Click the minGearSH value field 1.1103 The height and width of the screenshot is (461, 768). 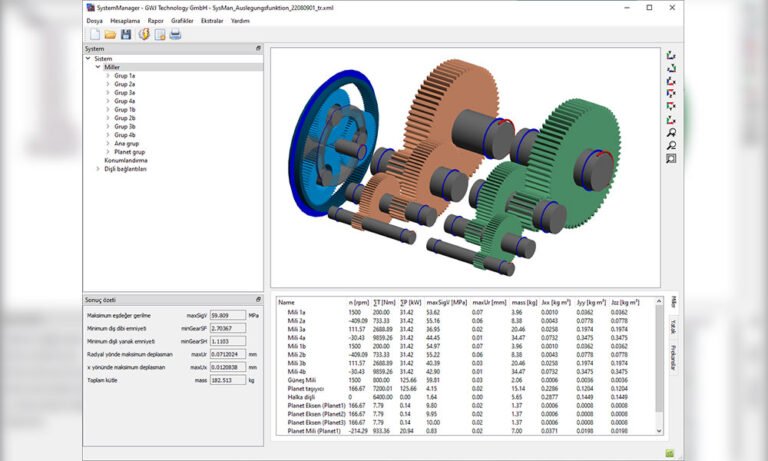pyautogui.click(x=228, y=341)
